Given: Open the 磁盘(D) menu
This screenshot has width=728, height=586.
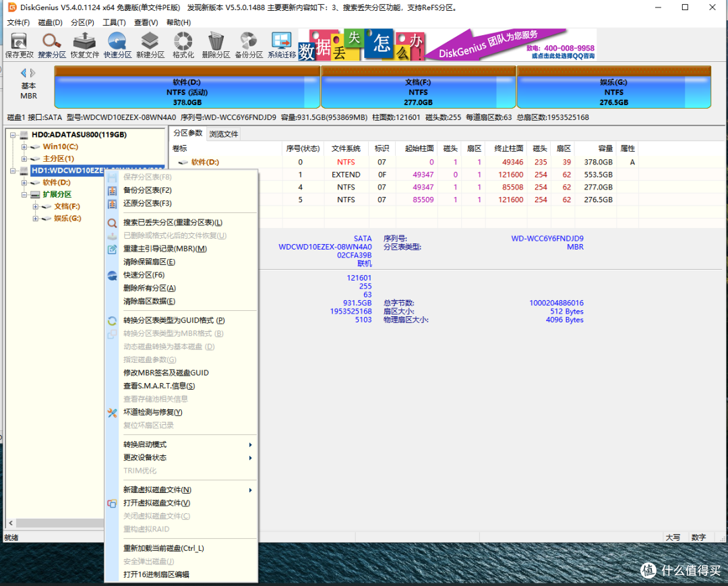Looking at the screenshot, I should click(50, 22).
